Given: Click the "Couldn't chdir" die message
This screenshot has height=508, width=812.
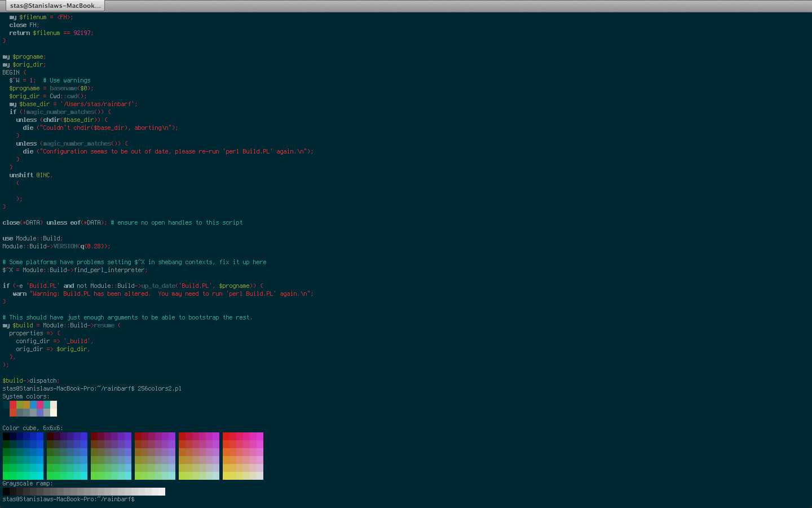Looking at the screenshot, I should (x=107, y=128).
